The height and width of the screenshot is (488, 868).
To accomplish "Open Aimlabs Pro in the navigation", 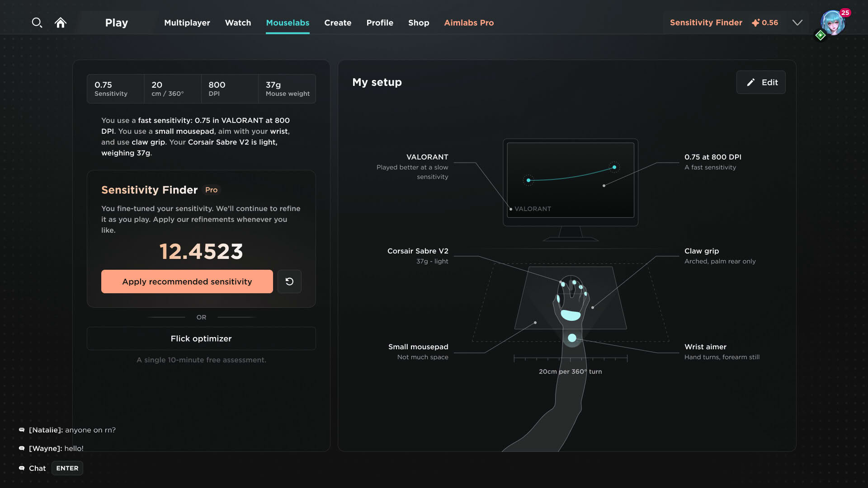I will coord(469,23).
